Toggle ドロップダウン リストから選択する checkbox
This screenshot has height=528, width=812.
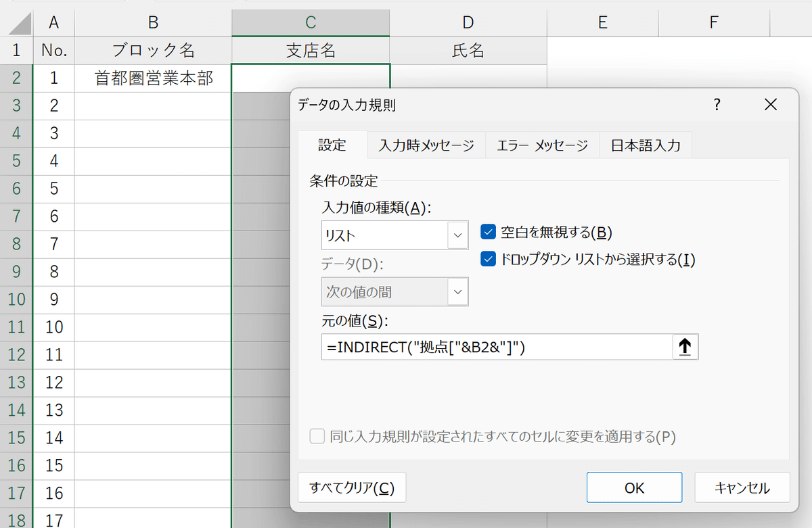click(489, 260)
